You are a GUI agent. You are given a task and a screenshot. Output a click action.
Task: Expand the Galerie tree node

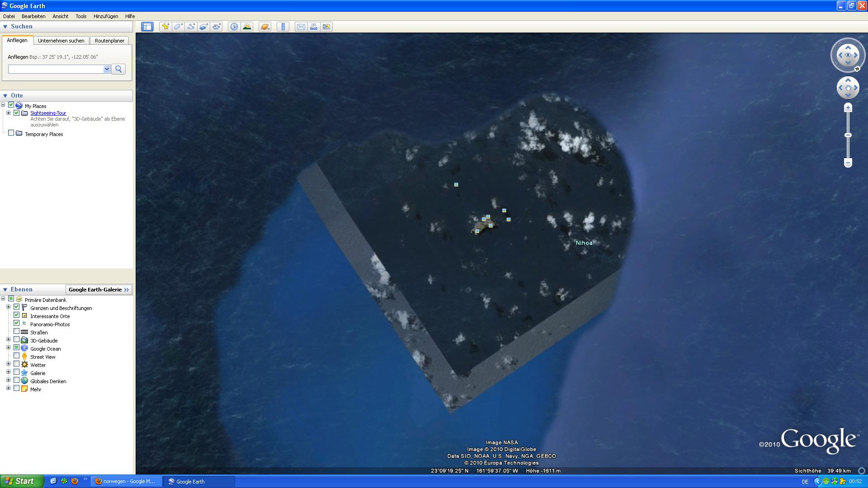pos(8,372)
